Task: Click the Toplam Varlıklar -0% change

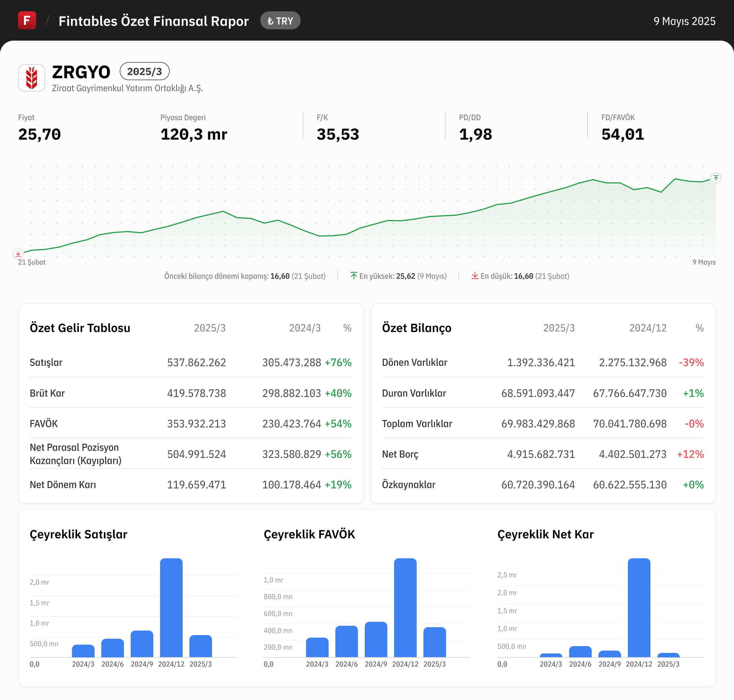Action: pyautogui.click(x=694, y=423)
